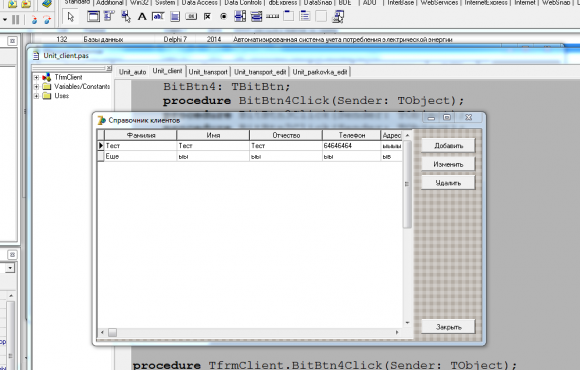The width and height of the screenshot is (580, 370).
Task: Expand the Variables/Constants folder node
Action: (x=36, y=87)
